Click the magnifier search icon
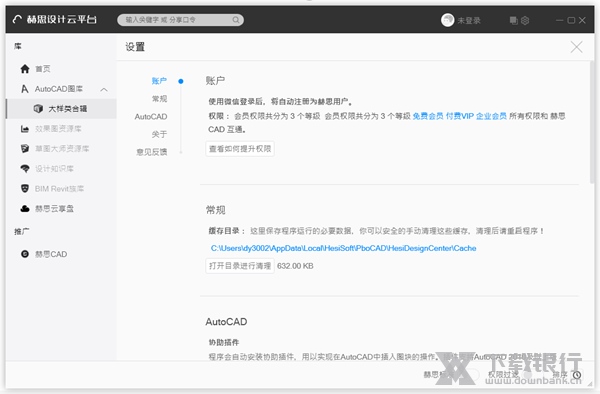Screen dimensions: 600x394 [236, 20]
